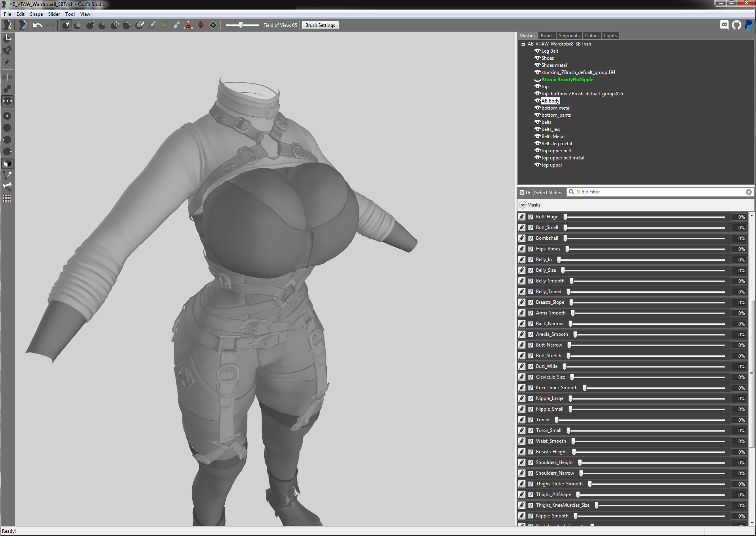Uncheck the Bombshell slider checkbox
Screen dimensions: 756x536
tap(531, 238)
